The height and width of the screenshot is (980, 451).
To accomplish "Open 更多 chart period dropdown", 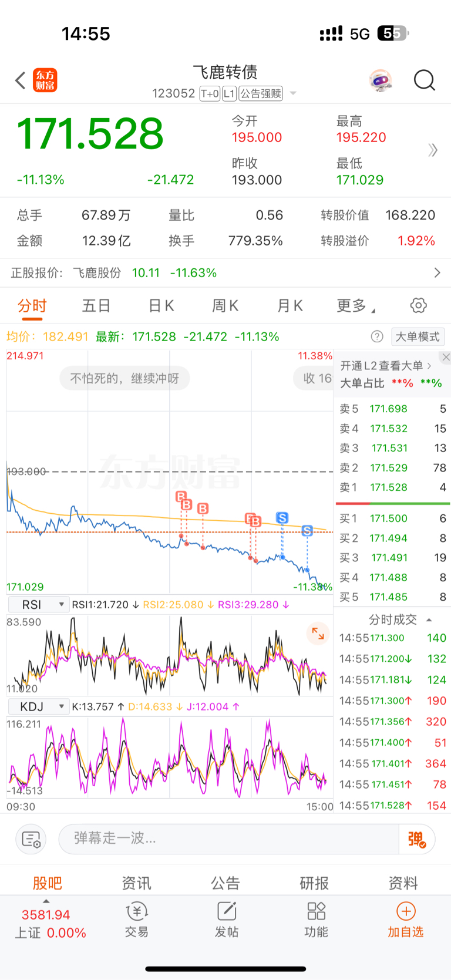I will (x=355, y=306).
